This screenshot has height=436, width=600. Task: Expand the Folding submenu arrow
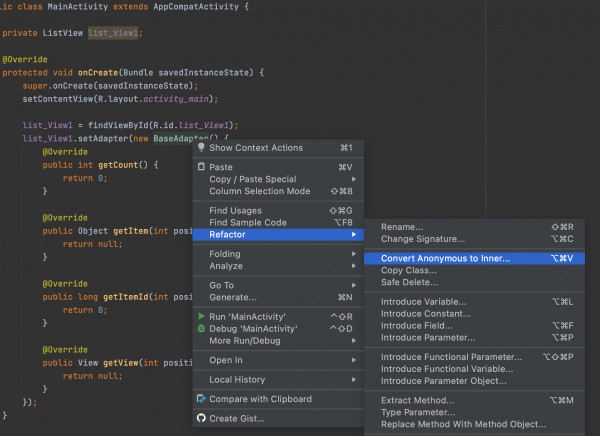pyautogui.click(x=354, y=254)
